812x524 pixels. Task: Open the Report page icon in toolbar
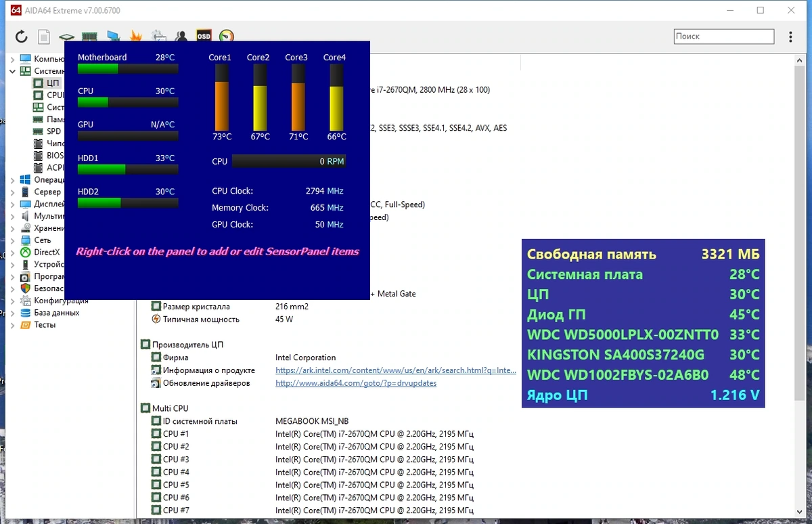[x=44, y=37]
